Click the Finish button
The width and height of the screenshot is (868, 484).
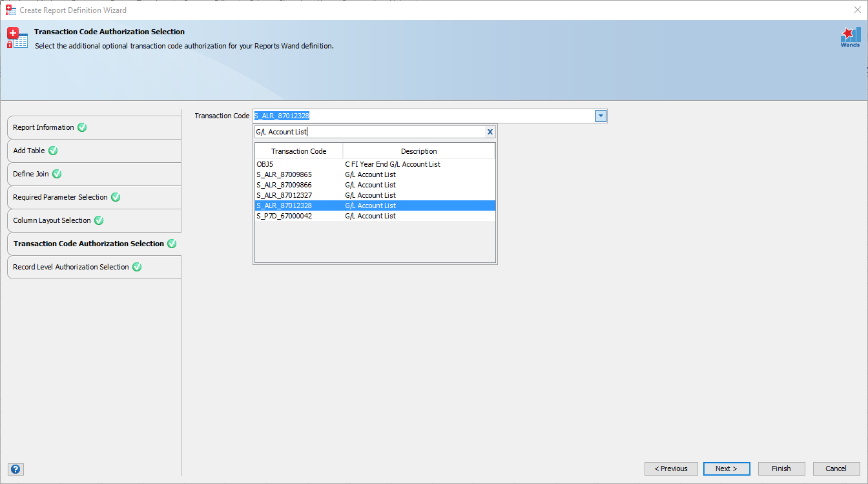(781, 468)
